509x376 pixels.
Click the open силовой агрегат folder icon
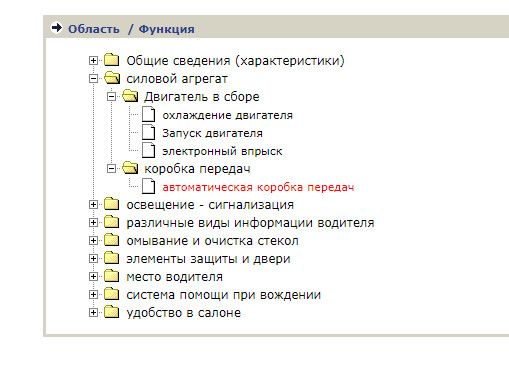(112, 78)
